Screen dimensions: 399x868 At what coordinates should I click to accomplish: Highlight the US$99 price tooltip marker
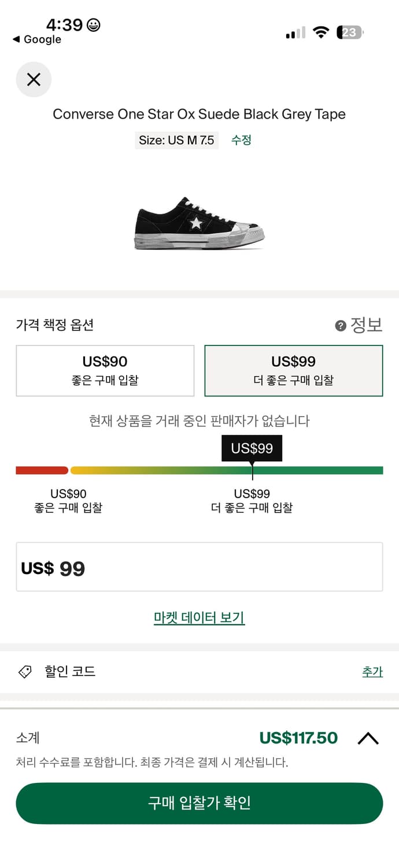(252, 448)
